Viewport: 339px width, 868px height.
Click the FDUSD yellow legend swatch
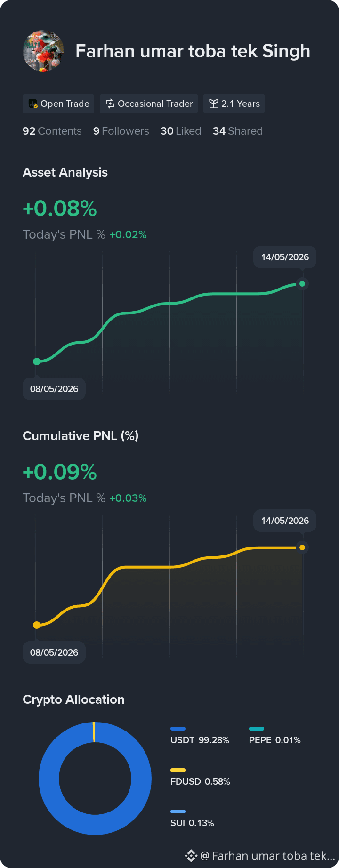pos(178,770)
